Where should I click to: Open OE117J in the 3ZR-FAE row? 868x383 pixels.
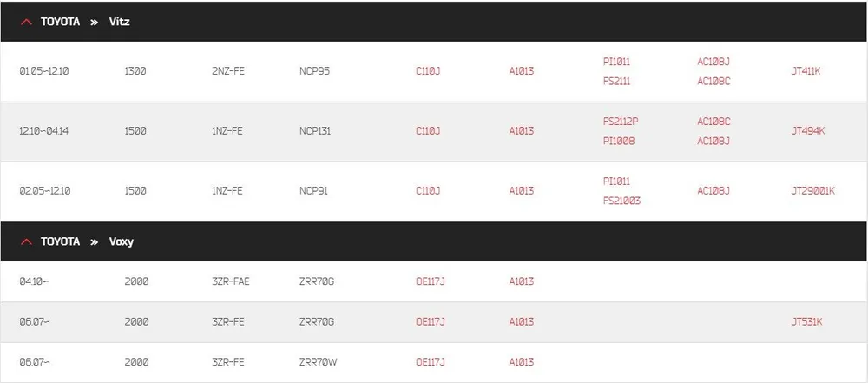pyautogui.click(x=431, y=281)
